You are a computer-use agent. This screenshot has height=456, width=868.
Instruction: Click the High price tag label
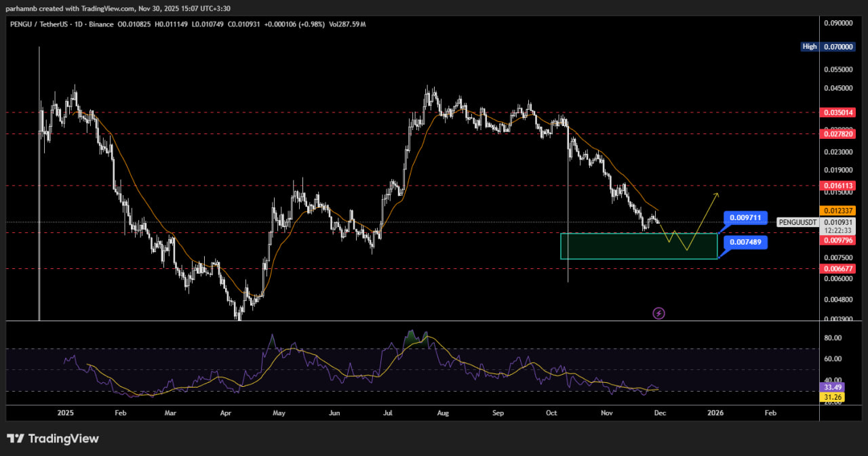809,47
